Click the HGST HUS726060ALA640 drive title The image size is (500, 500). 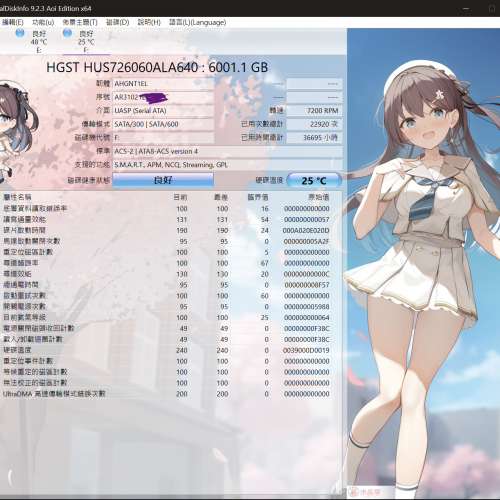(157, 67)
